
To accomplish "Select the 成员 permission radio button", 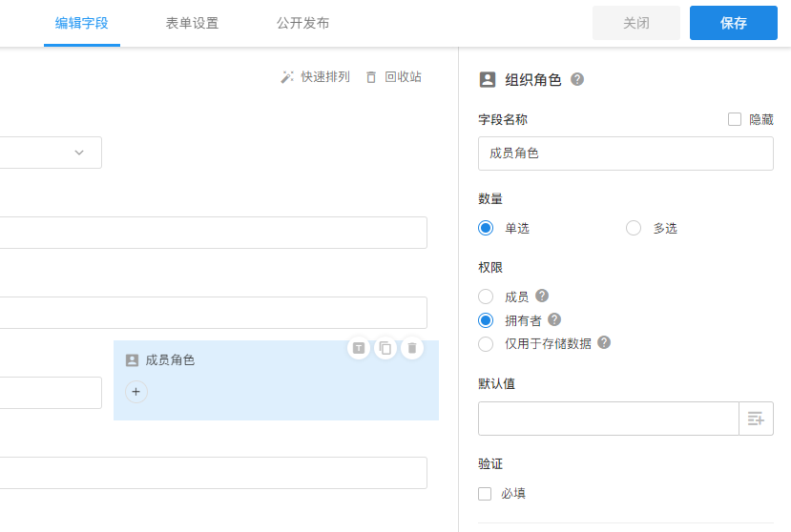I will (486, 297).
